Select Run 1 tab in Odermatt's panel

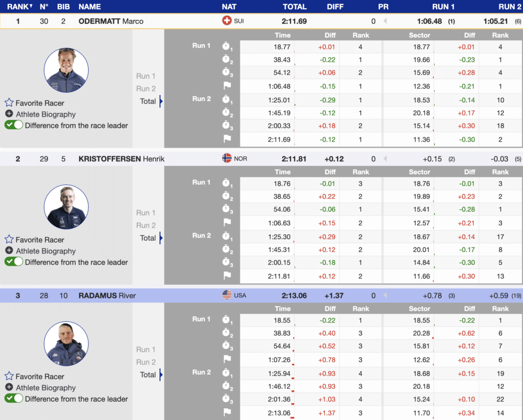point(146,76)
